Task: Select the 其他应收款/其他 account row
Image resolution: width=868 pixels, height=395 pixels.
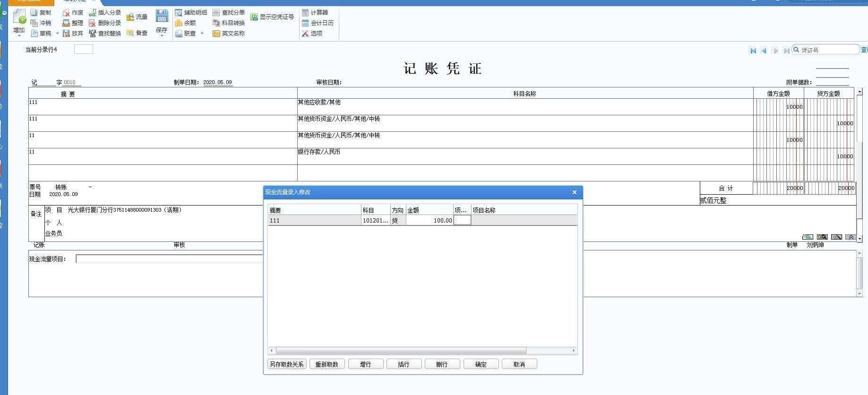Action: [x=525, y=107]
